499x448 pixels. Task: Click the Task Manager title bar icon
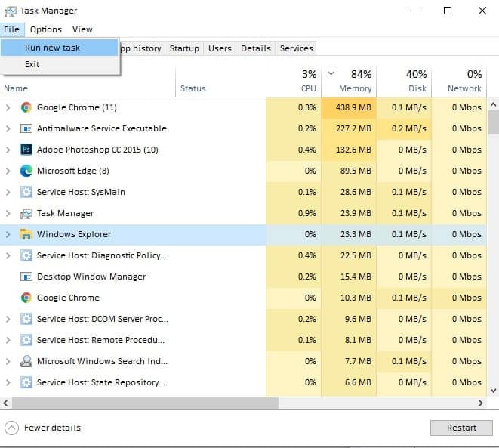pyautogui.click(x=10, y=11)
